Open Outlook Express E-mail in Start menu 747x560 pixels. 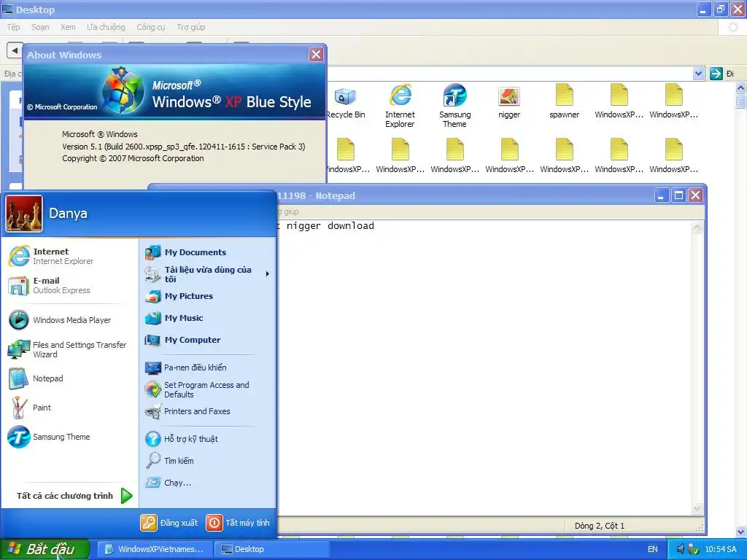[x=49, y=285]
